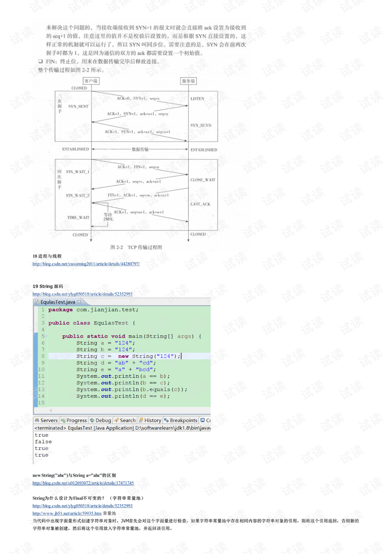Click the editor horizontal scrollbar arrow
The width and height of the screenshot is (392, 554).
[51, 410]
